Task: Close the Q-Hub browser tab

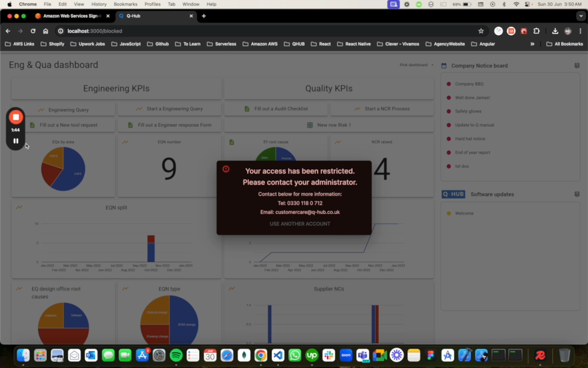Action: click(x=191, y=16)
